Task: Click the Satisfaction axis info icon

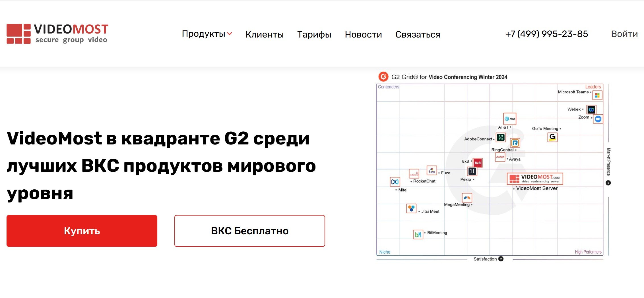Action: [x=501, y=259]
